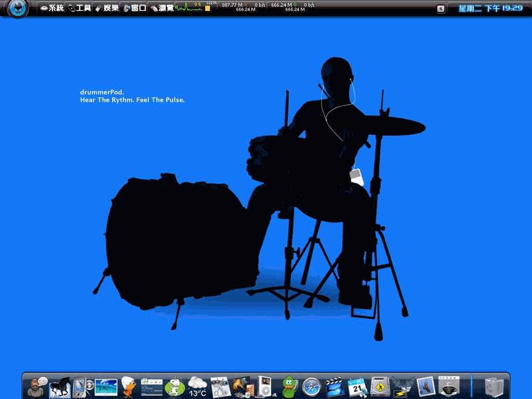Click the 星期二 下午 19:29 clock
This screenshot has height=399, width=532.
490,8
